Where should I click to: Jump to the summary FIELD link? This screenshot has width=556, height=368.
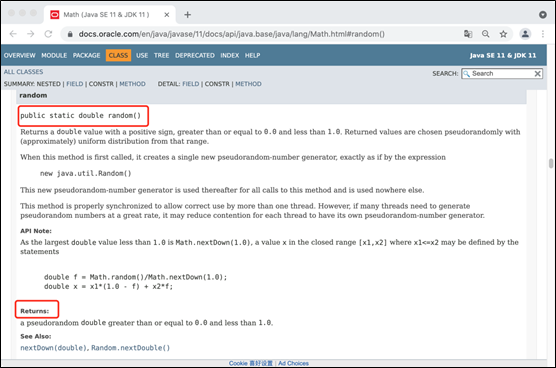point(74,84)
